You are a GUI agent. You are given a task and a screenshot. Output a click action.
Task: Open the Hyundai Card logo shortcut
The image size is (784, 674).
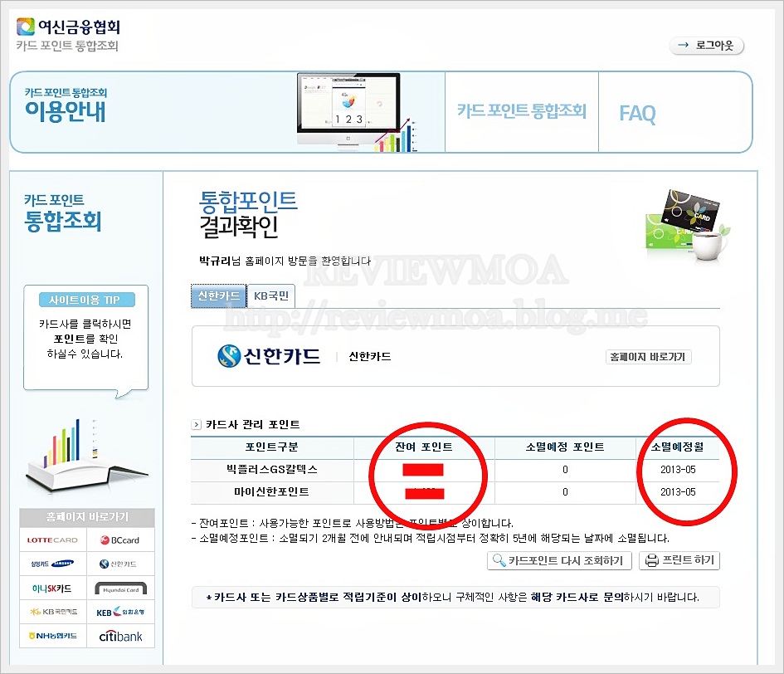120,589
